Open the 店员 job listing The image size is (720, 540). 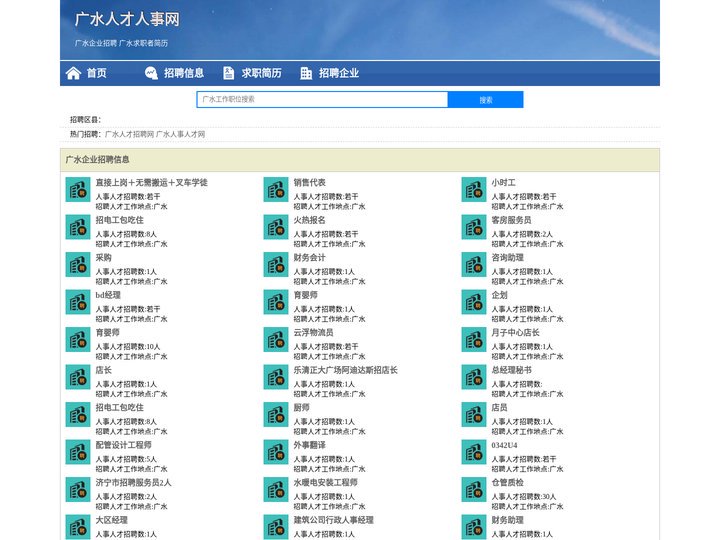[x=500, y=407]
